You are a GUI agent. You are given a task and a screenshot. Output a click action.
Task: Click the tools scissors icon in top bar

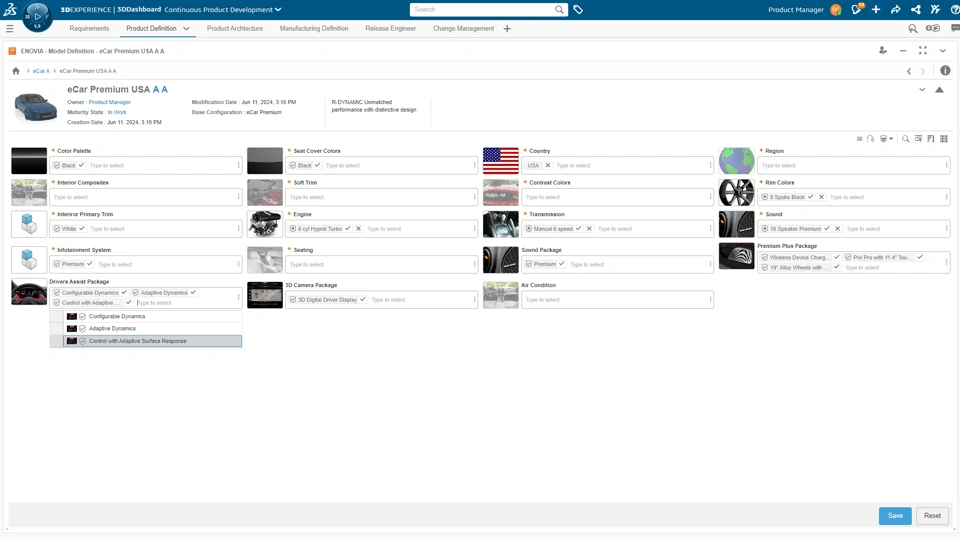point(935,9)
